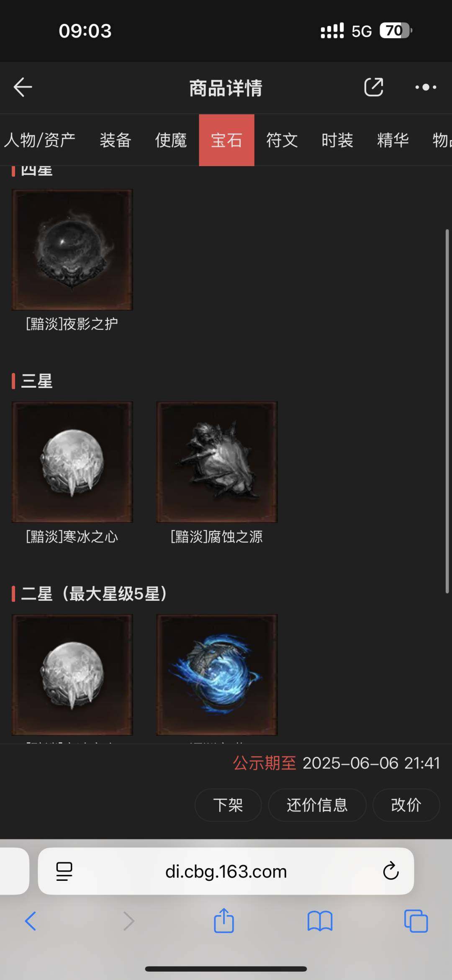Show Safari open tabs icon
This screenshot has height=980, width=452.
[416, 921]
